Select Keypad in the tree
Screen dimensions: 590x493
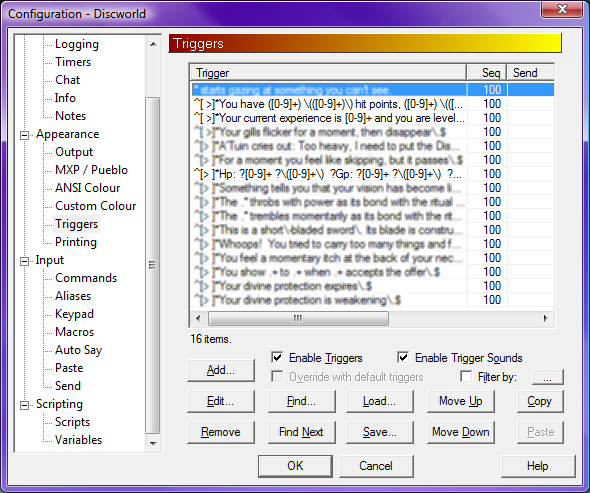point(74,314)
